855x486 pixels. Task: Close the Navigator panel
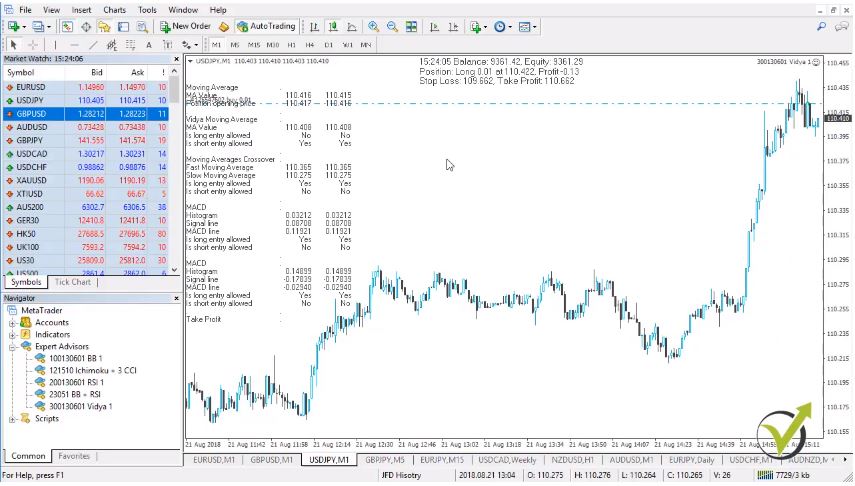pos(176,298)
